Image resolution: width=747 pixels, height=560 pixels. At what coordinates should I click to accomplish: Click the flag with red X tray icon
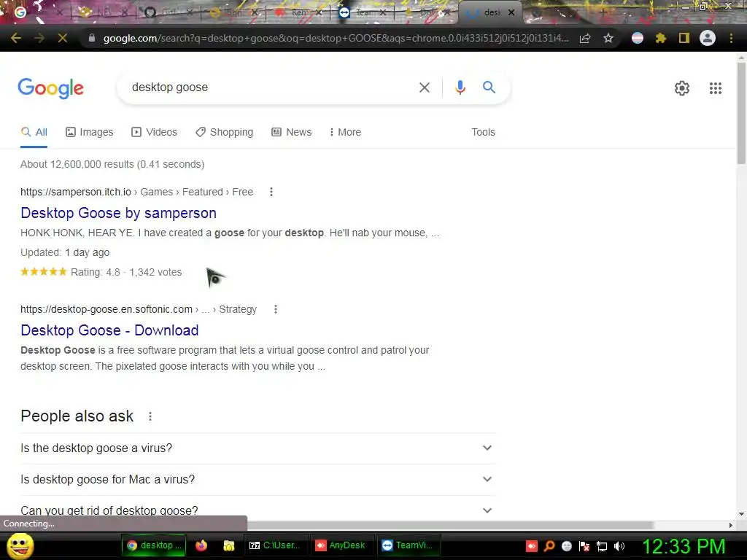pos(584,546)
